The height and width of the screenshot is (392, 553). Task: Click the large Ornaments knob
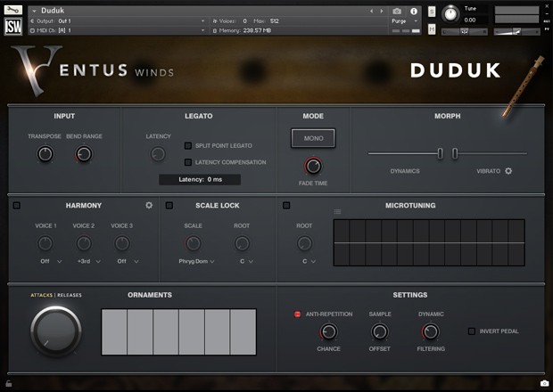click(56, 331)
